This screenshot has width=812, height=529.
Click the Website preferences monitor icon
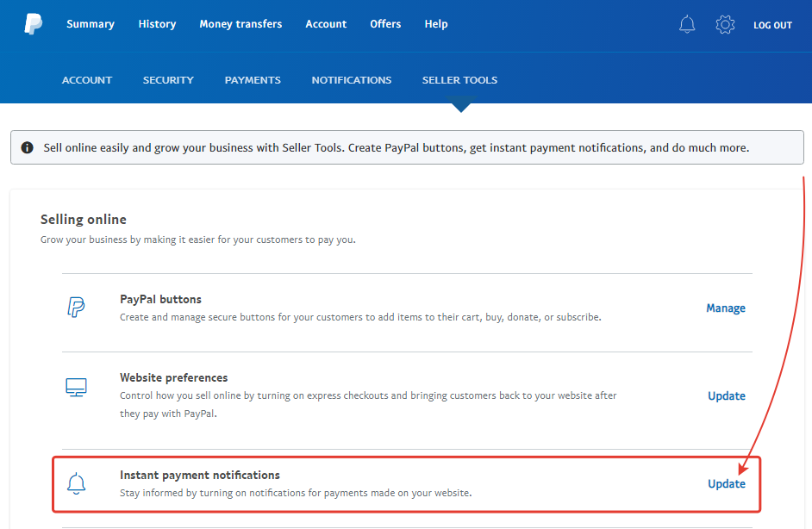point(76,387)
